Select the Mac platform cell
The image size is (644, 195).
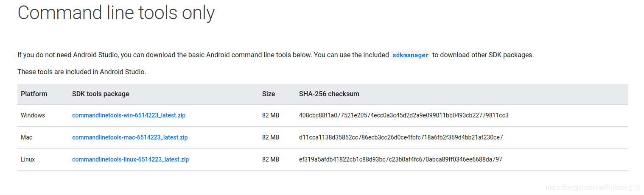[26, 137]
